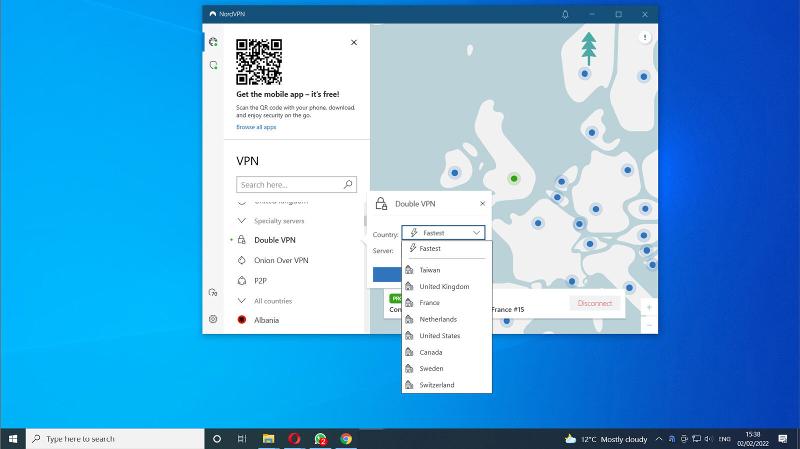
Task: Dismiss the mobile app QR banner
Action: pos(354,42)
